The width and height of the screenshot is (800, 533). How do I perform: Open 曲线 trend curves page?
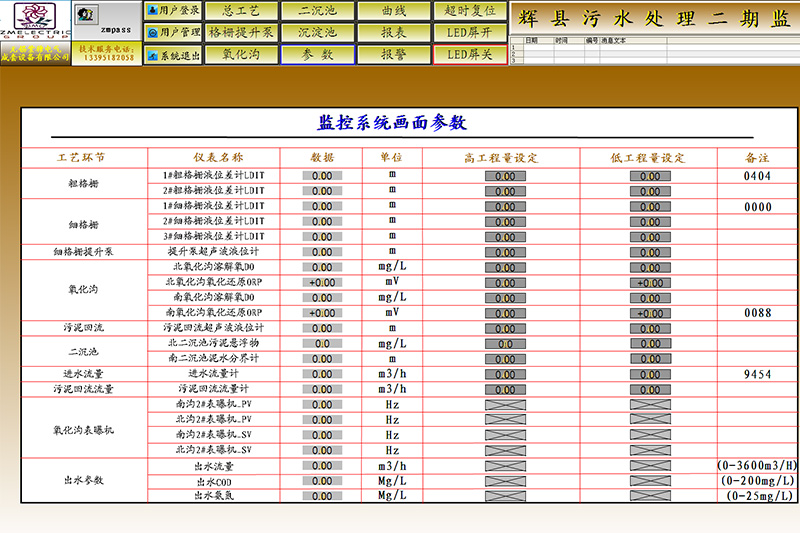[x=394, y=11]
